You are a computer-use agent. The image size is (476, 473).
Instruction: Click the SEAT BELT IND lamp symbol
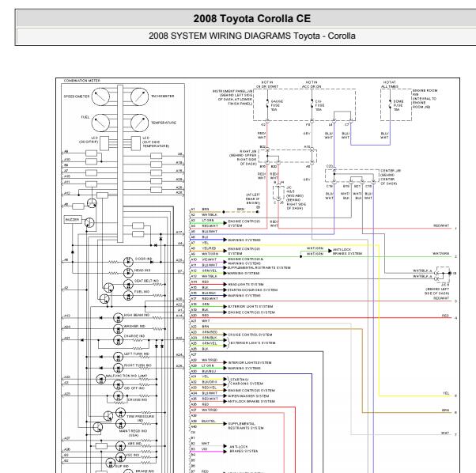point(128,284)
